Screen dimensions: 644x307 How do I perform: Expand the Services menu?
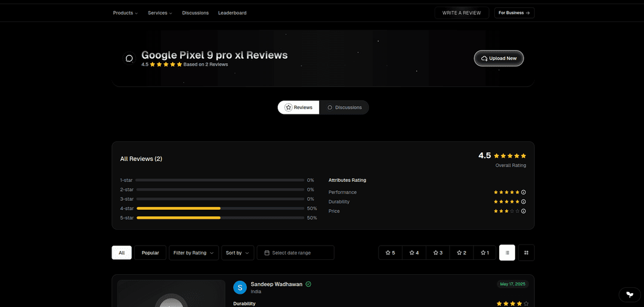[160, 13]
